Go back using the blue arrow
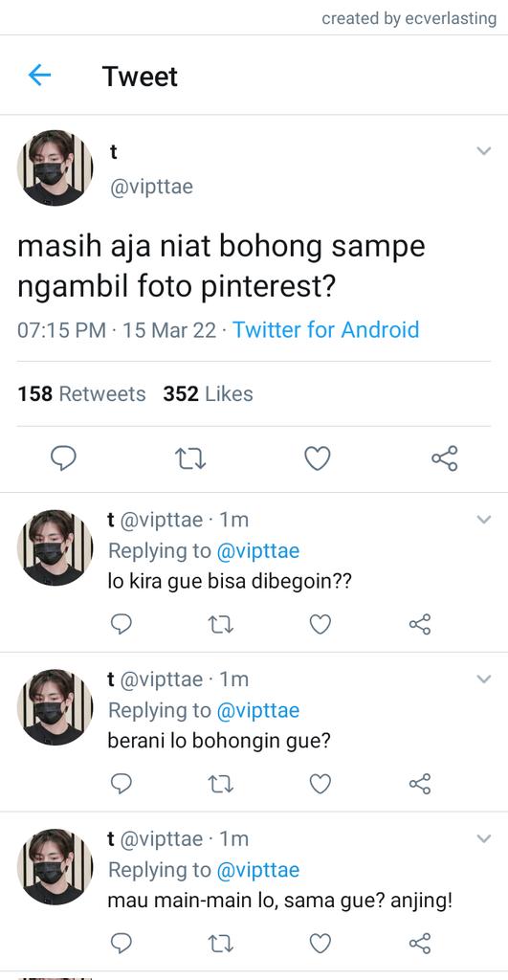The image size is (508, 980). tap(39, 76)
